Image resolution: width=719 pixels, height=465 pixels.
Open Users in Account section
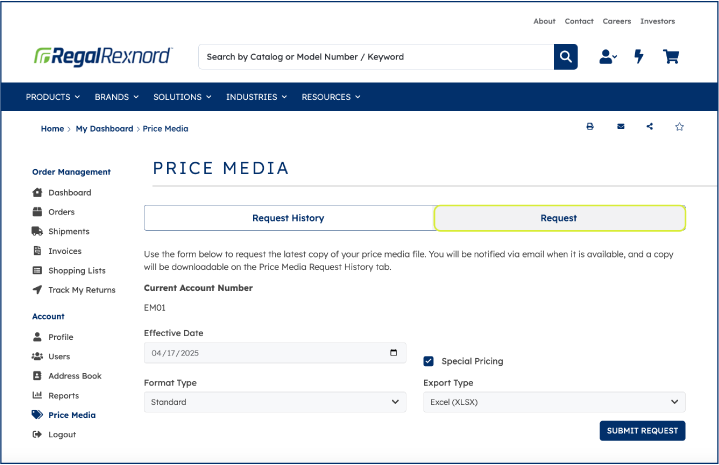(x=59, y=356)
